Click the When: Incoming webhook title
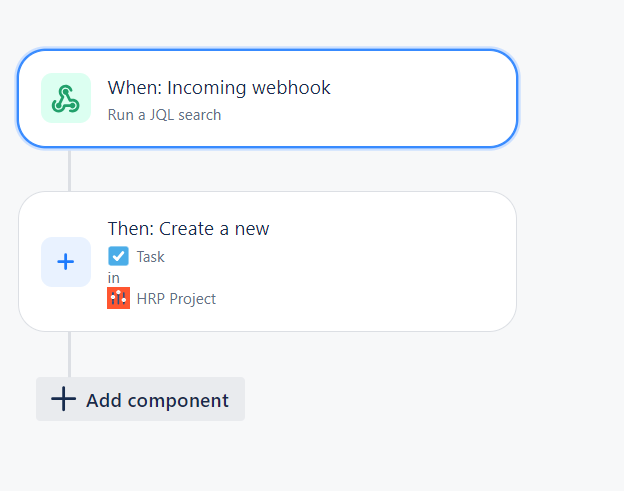 [x=219, y=88]
